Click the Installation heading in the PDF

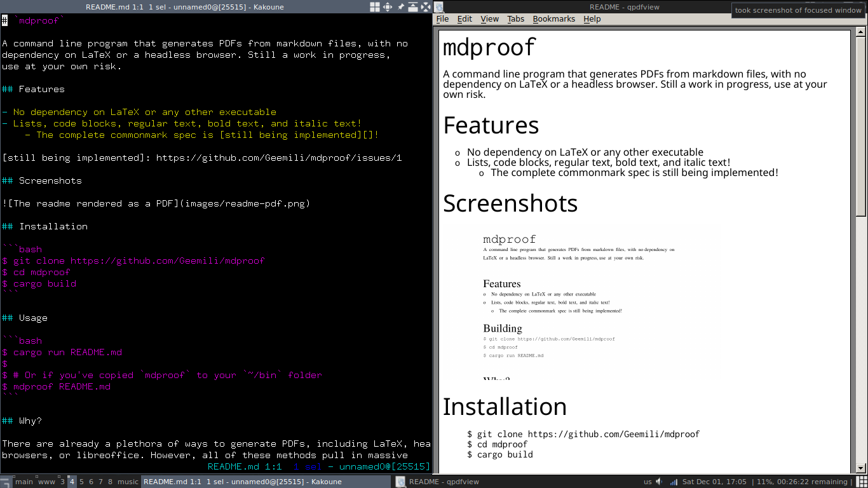click(505, 407)
